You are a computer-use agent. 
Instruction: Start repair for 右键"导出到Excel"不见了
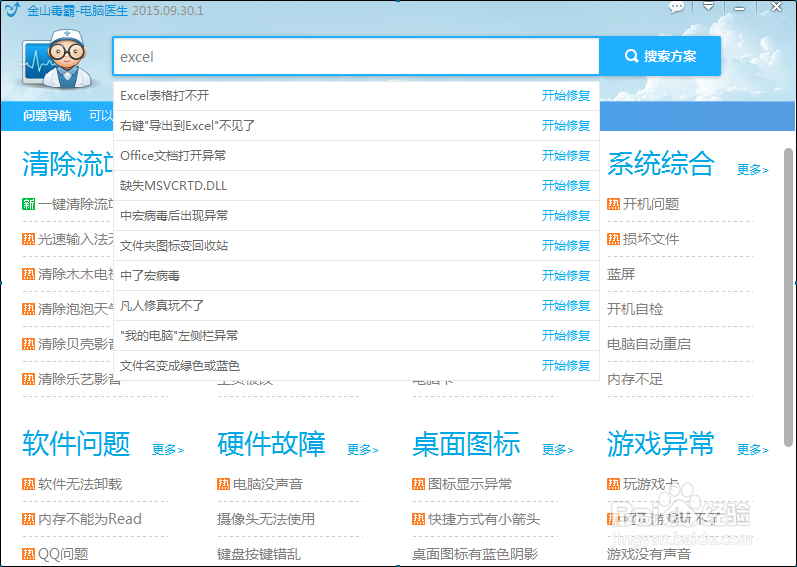tap(566, 125)
